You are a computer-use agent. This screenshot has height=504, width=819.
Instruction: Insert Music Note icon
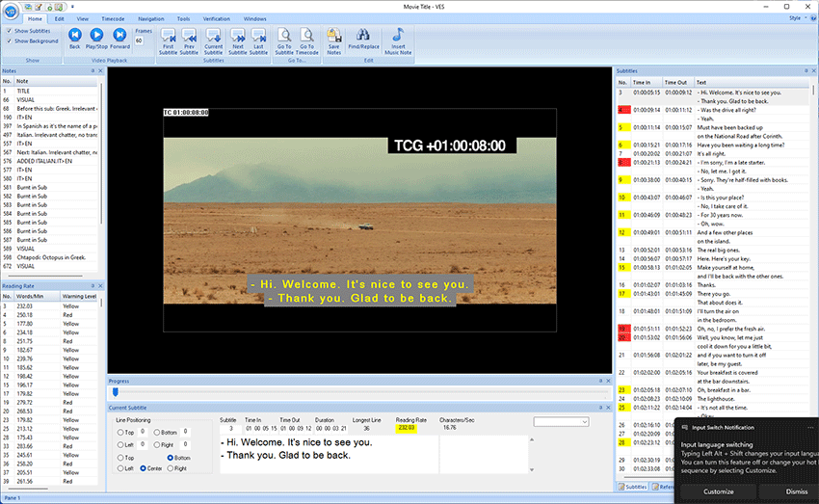coord(398,35)
